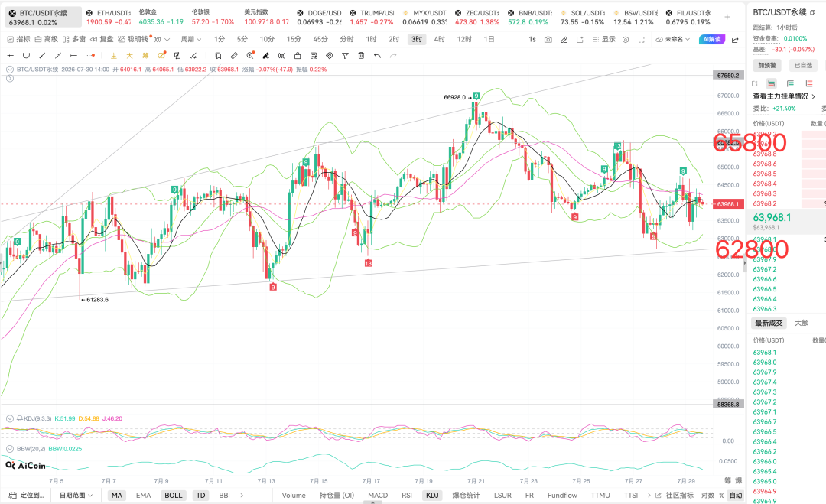Open 查看主力挂单情况 link

coord(784,96)
